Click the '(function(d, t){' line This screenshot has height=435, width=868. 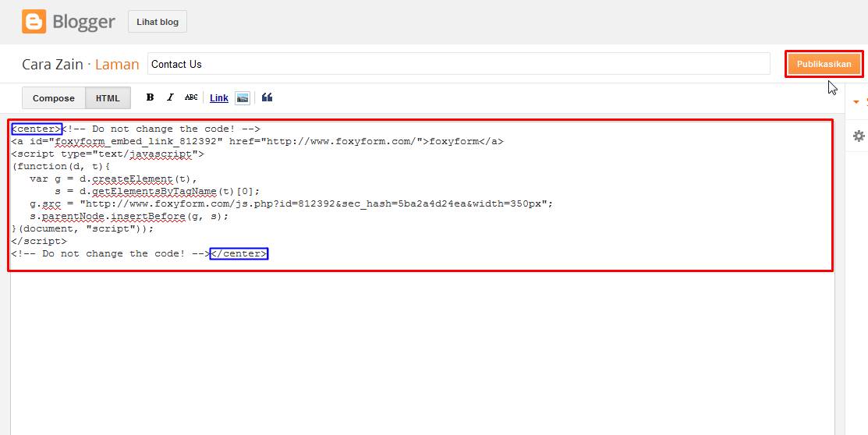pos(61,166)
